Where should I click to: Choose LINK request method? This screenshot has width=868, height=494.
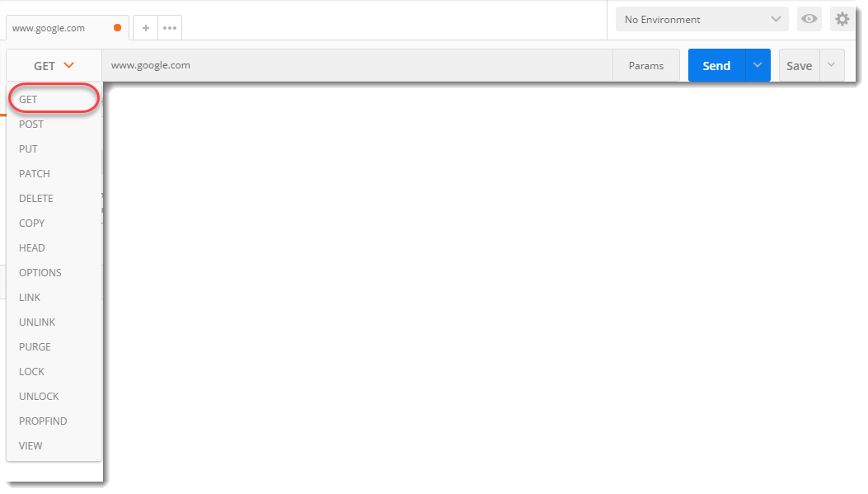click(x=54, y=298)
